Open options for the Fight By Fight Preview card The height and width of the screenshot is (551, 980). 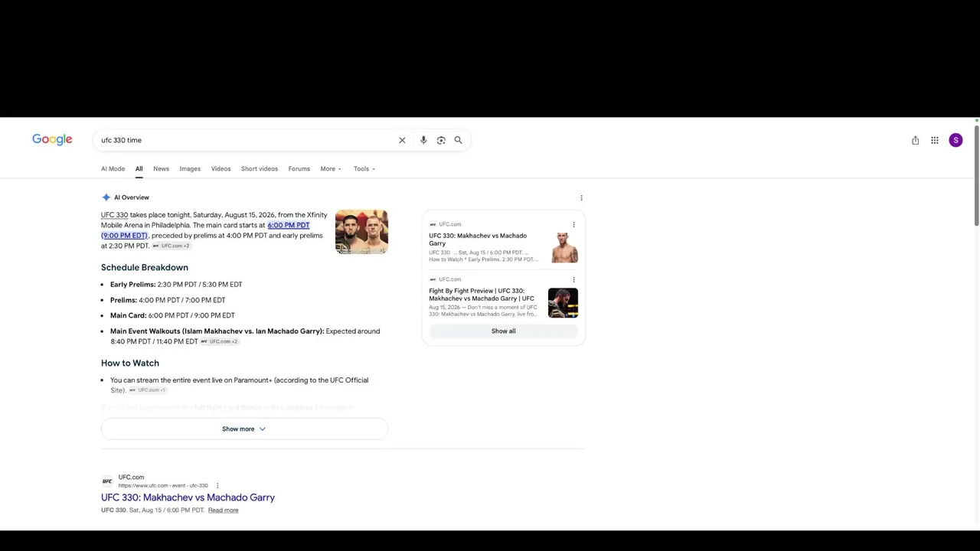pyautogui.click(x=573, y=280)
